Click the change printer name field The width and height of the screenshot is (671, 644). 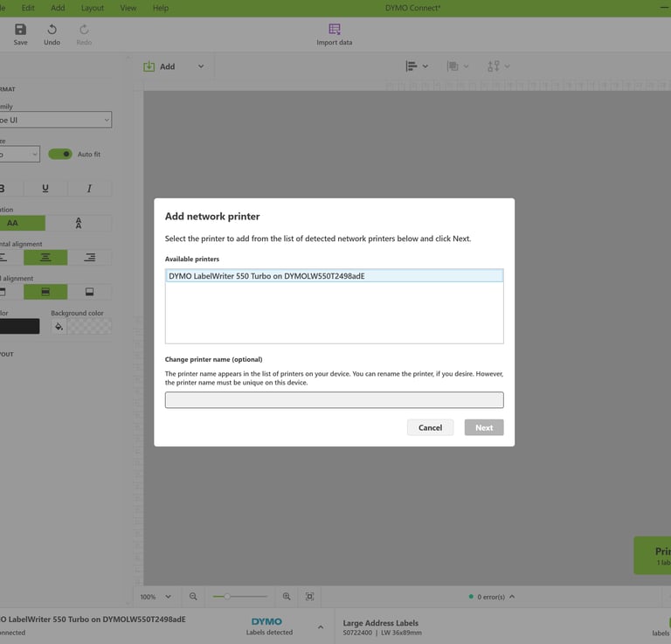coord(335,400)
